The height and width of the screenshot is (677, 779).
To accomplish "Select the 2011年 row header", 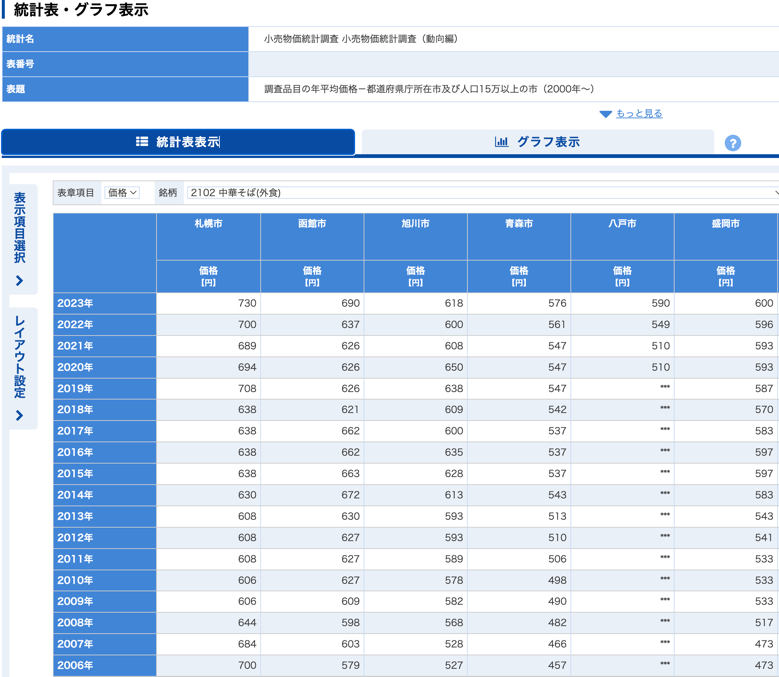I will (104, 559).
